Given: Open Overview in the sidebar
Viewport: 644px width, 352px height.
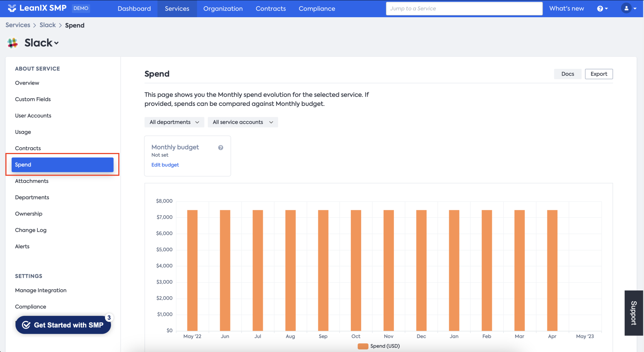Looking at the screenshot, I should pyautogui.click(x=27, y=83).
